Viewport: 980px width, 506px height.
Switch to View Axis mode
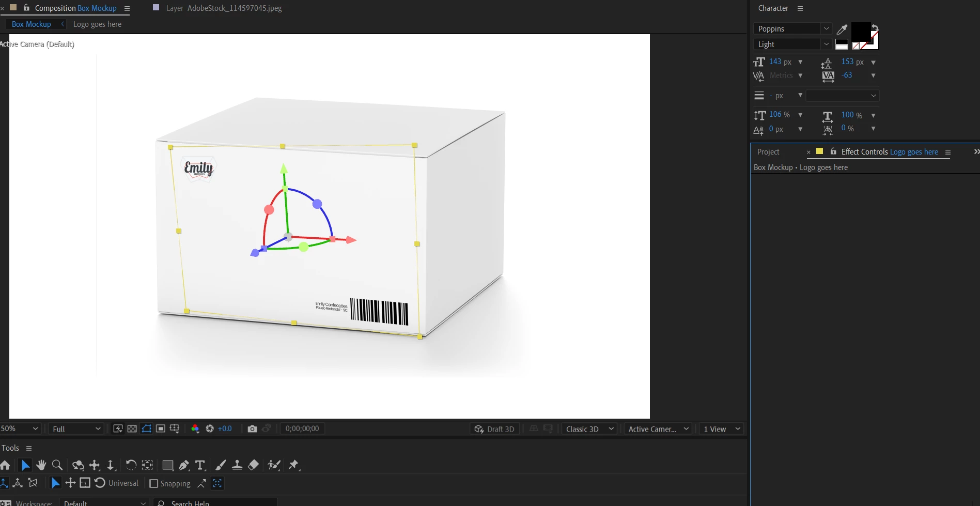33,483
